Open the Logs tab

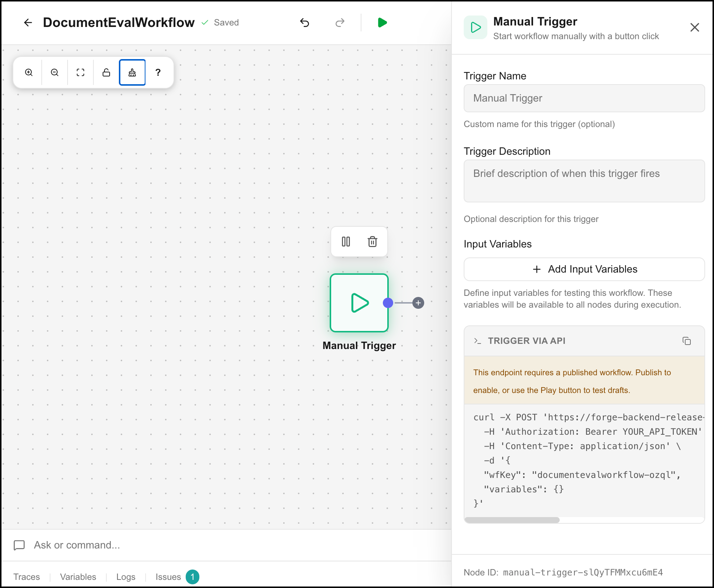(x=126, y=577)
